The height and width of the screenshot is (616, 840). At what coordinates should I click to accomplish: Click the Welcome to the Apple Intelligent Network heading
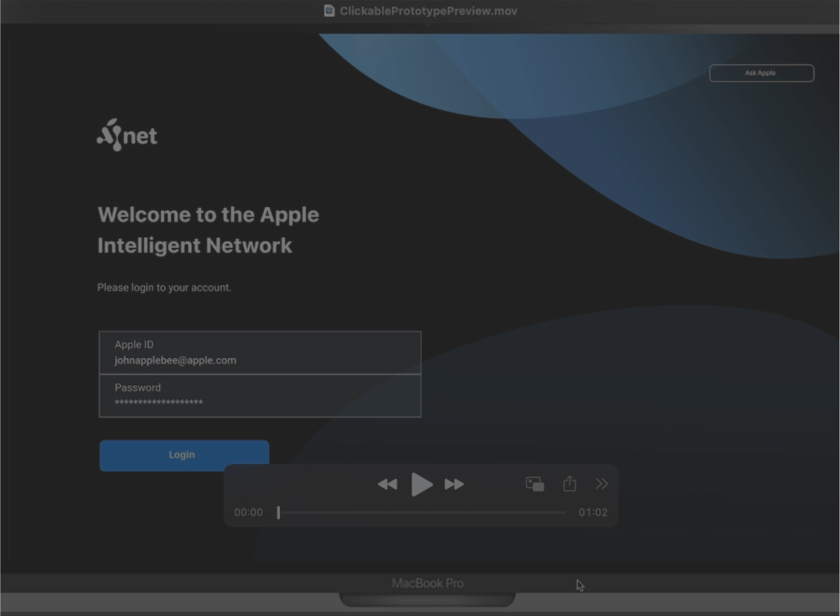click(x=209, y=230)
